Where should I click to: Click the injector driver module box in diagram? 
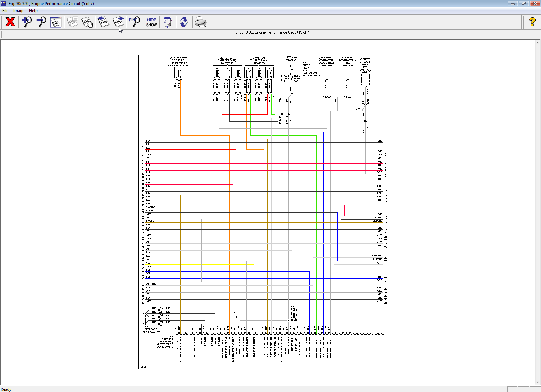pyautogui.click(x=280, y=351)
